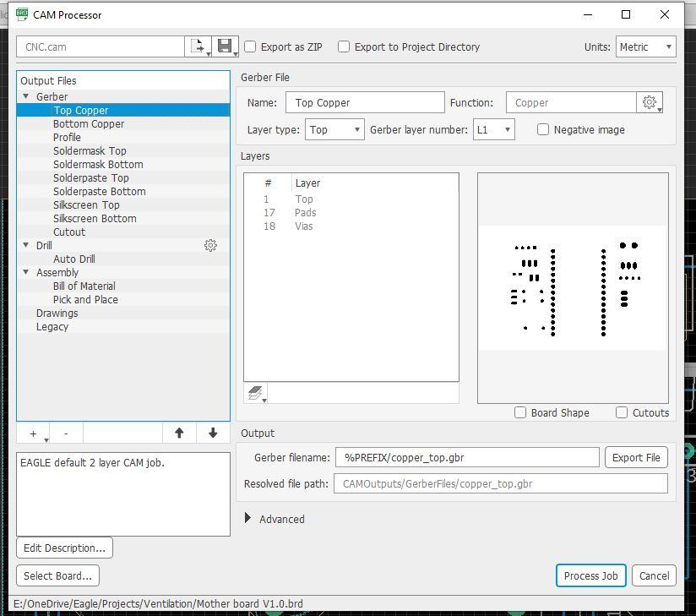696x616 pixels.
Task: Click the CNC.cam job name field
Action: pyautogui.click(x=101, y=46)
